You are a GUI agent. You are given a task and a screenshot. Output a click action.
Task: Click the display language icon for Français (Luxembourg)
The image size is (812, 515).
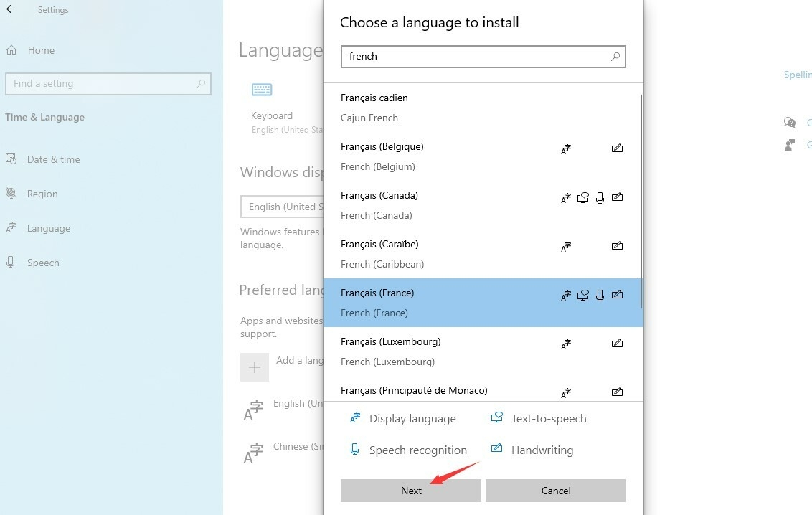click(x=566, y=344)
